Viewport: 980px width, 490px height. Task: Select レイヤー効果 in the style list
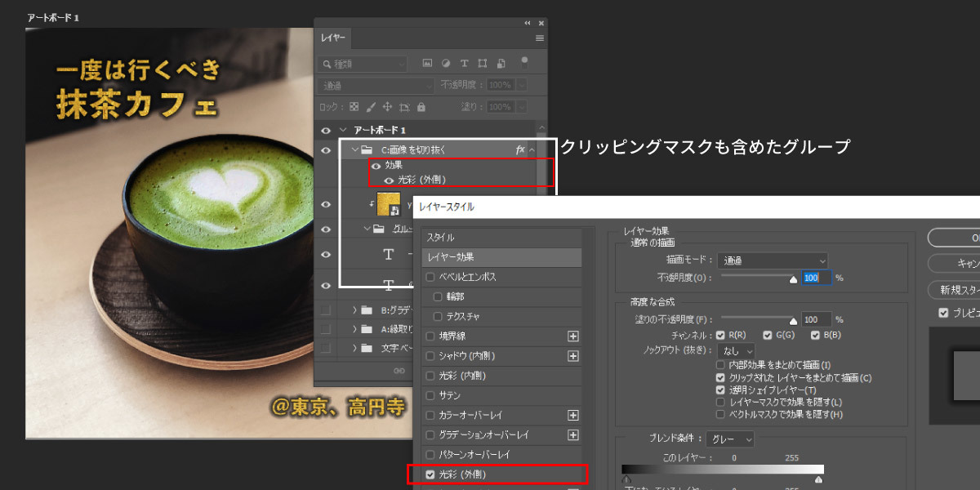tap(501, 257)
